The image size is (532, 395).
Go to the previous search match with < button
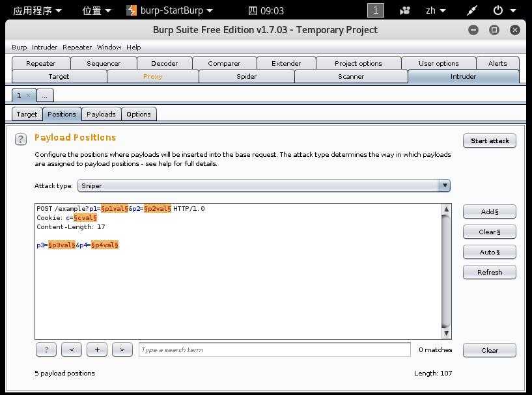pos(72,349)
